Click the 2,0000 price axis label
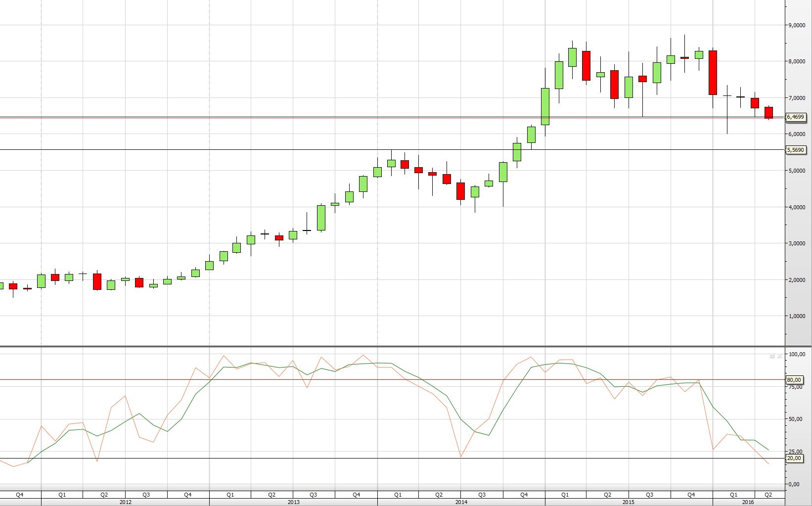The height and width of the screenshot is (506, 812). pos(797,280)
